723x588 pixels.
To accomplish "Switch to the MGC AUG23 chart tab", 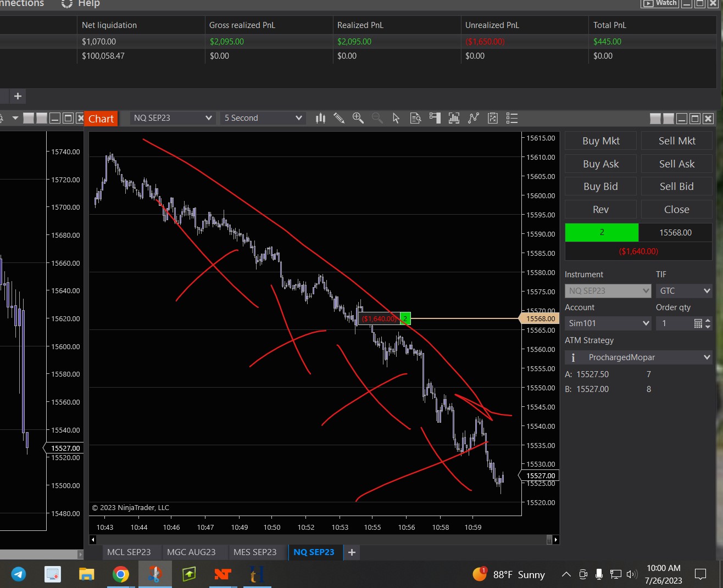I will pyautogui.click(x=191, y=552).
